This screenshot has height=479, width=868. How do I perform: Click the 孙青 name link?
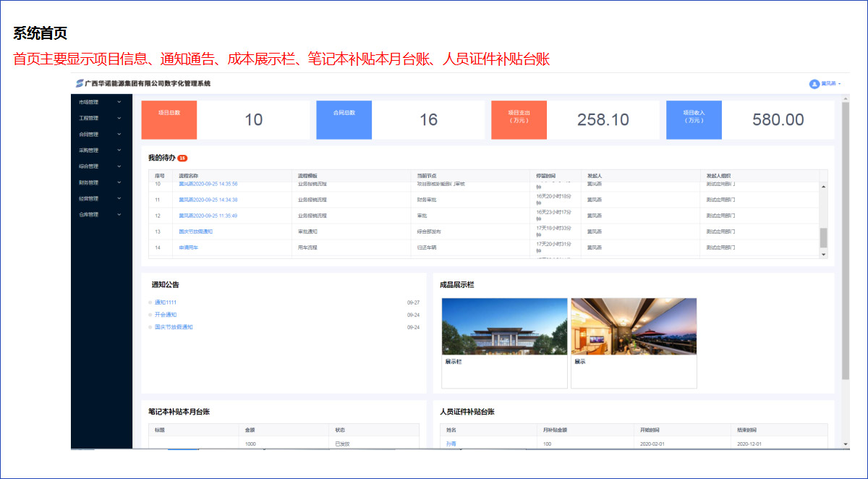pos(451,444)
